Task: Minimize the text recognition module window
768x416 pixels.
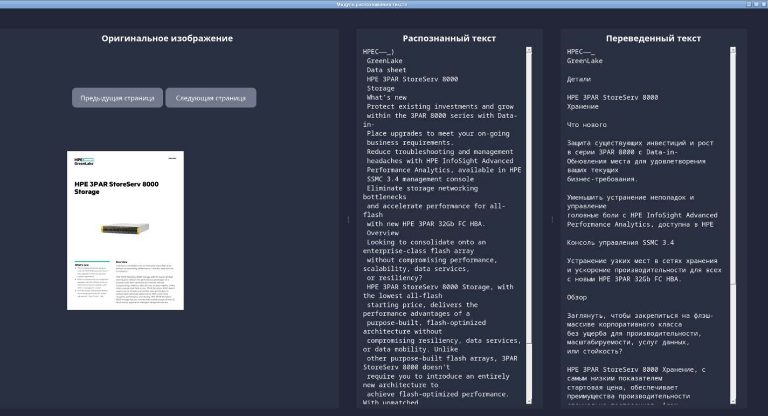Action: (x=749, y=4)
